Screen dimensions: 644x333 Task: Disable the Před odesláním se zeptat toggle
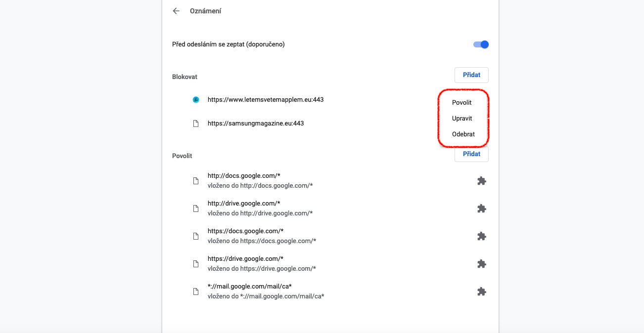480,44
